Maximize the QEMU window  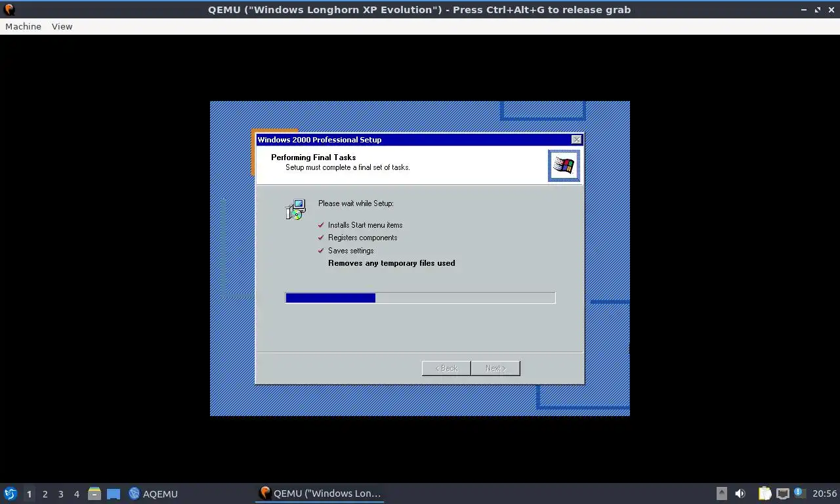click(818, 10)
